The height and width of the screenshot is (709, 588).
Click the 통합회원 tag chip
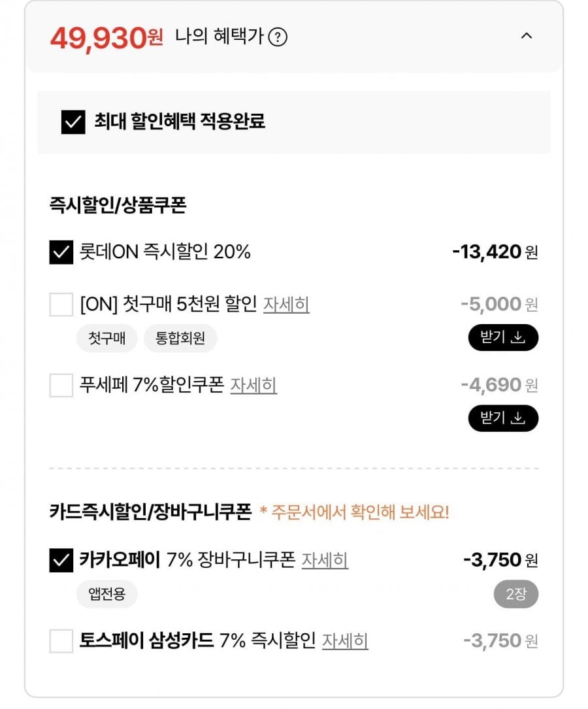[x=180, y=338]
